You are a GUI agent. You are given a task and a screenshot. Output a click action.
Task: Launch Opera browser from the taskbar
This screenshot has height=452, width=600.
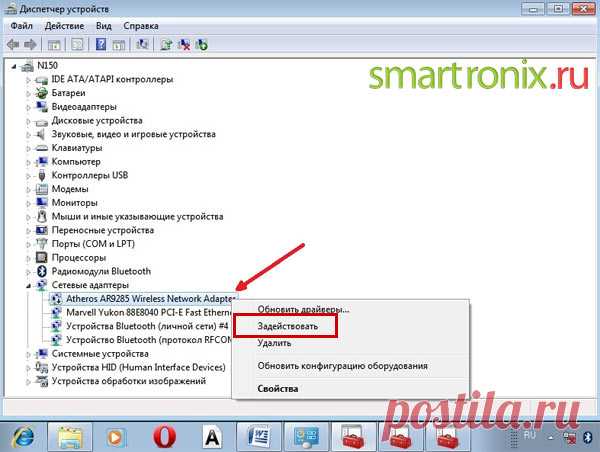(165, 437)
